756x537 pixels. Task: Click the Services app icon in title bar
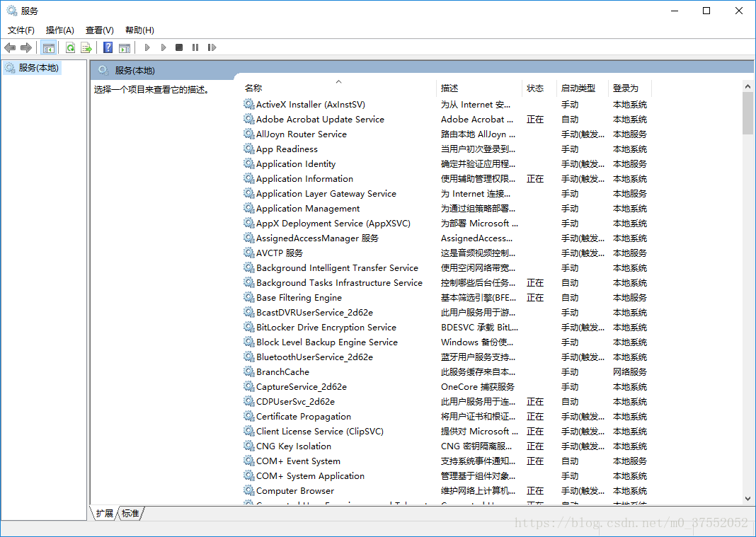pos(11,11)
